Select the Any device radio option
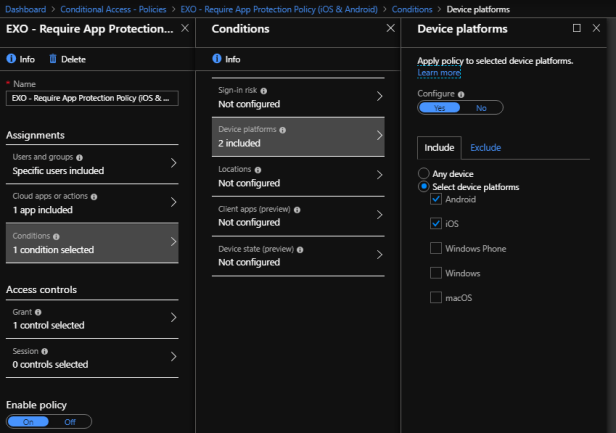The image size is (616, 433). (424, 174)
